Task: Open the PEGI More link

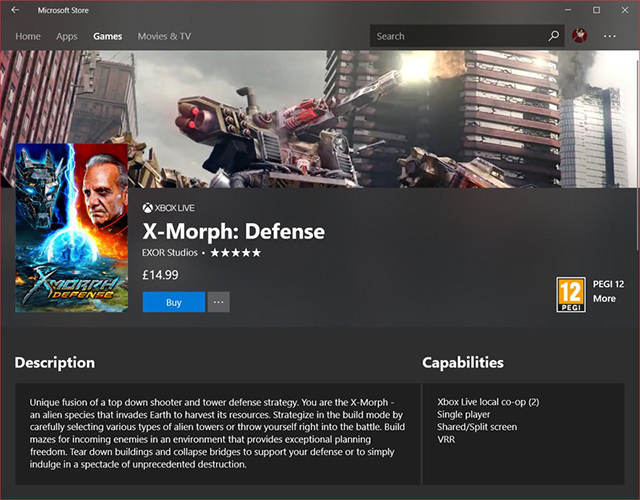Action: (x=604, y=298)
